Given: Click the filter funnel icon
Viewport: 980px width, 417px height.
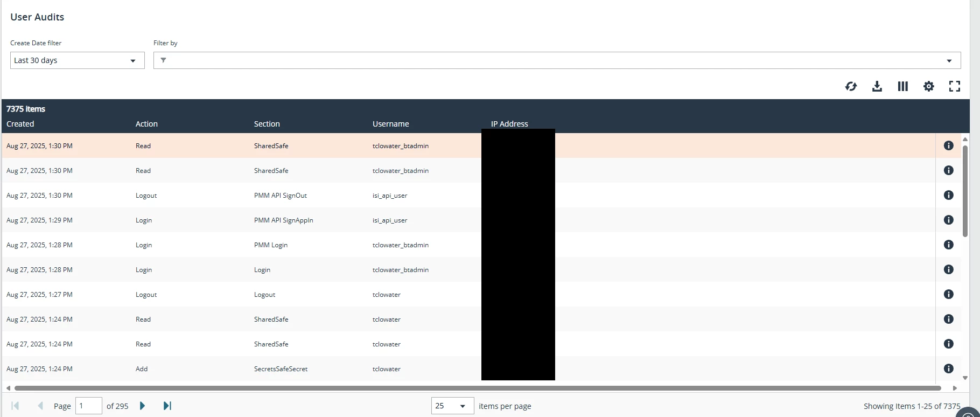Looking at the screenshot, I should coord(163,60).
